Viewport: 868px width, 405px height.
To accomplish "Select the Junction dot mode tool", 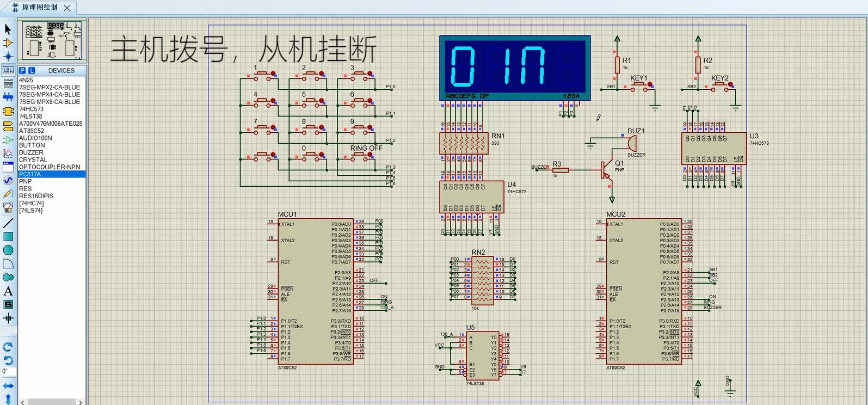I will click(x=8, y=56).
